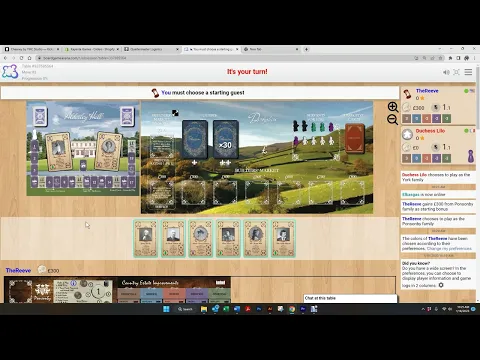Switch to the Chesney by FMC Studio tab
Screen dimensions: 480x360
coord(31,49)
